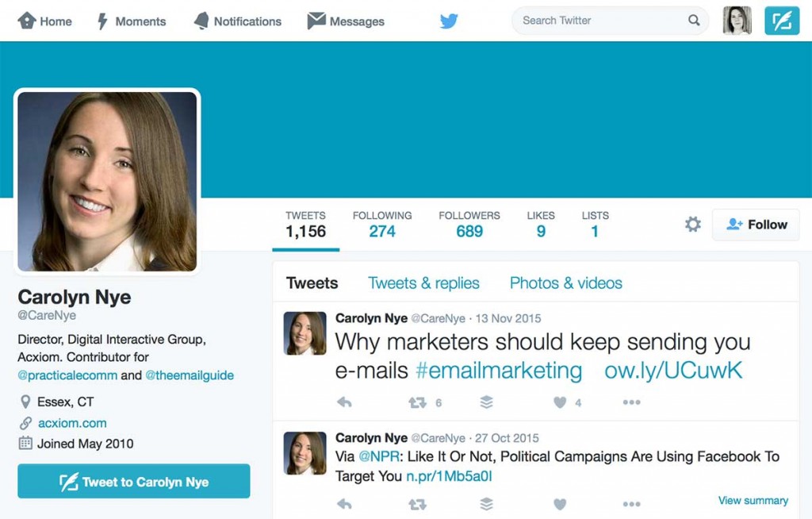Click avatar on the 27 Oct 2015 tweet

pyautogui.click(x=305, y=453)
